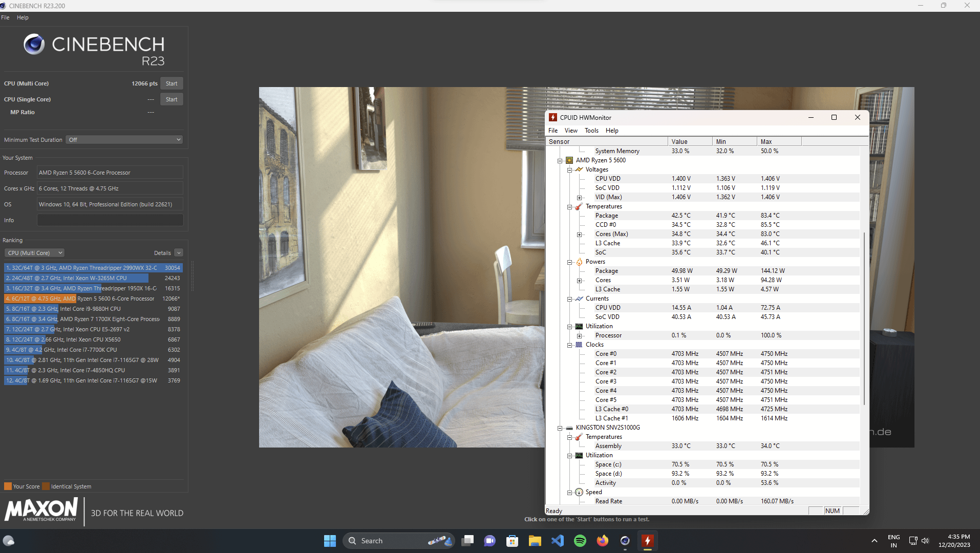This screenshot has height=553, width=980.
Task: Click the Info text field
Action: tap(110, 220)
